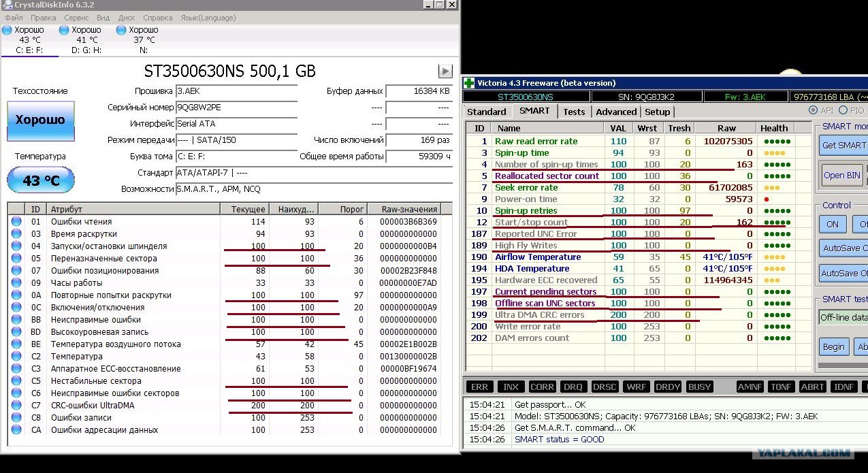Click the Victoria green cross title icon
Image resolution: width=868 pixels, height=473 pixels.
(x=469, y=83)
